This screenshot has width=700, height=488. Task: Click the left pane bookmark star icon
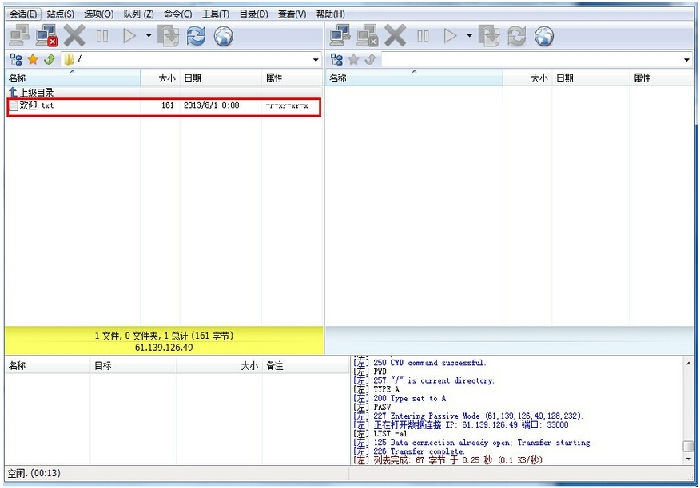coord(32,60)
